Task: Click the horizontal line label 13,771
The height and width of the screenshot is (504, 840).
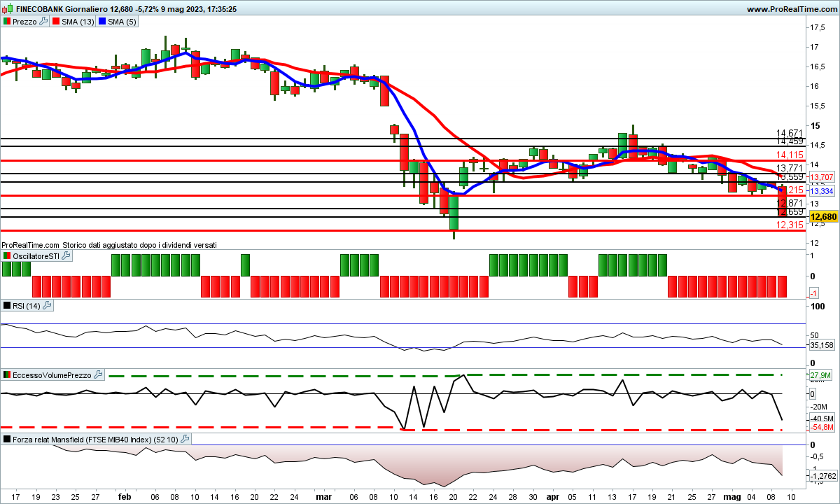Action: click(790, 168)
